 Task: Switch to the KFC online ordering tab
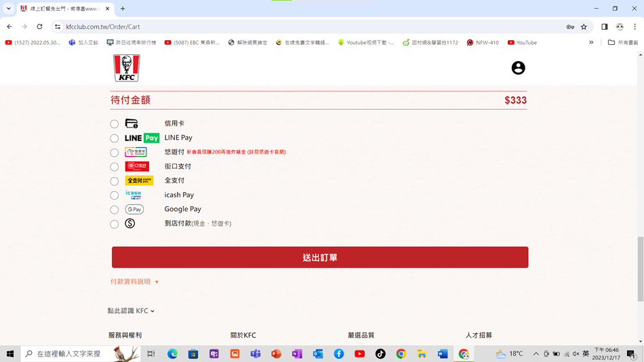tap(65, 9)
